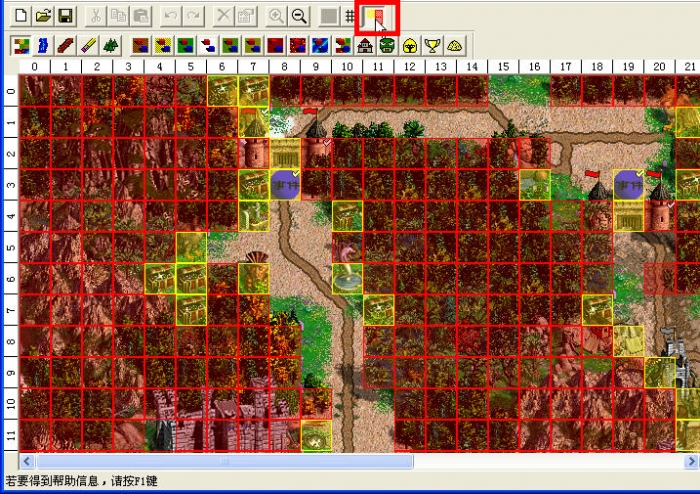Screen dimensions: 700x494
Task: Choose the mixed multi-terrain objects palette
Action: click(x=342, y=45)
